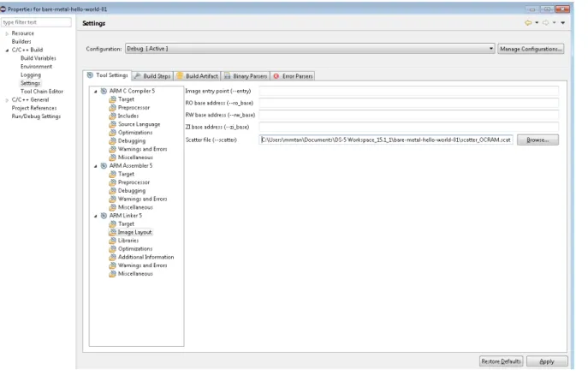Click the Image entry point field

409,91
